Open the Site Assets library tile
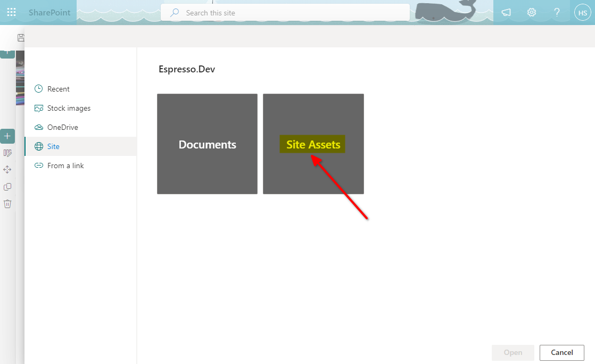595x364 pixels. pos(313,144)
